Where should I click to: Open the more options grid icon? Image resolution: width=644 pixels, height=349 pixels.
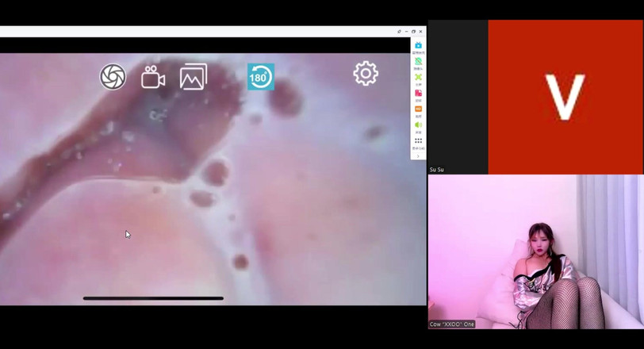(x=418, y=141)
